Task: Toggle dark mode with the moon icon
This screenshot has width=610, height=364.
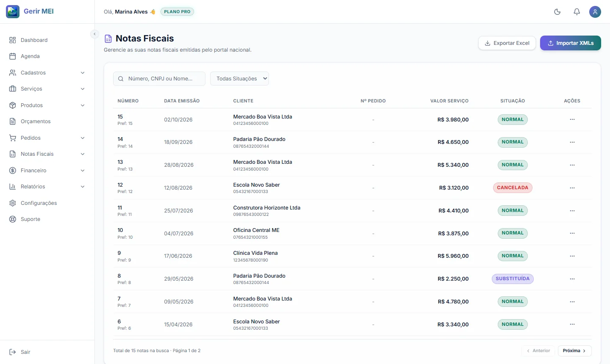Action: point(557,12)
